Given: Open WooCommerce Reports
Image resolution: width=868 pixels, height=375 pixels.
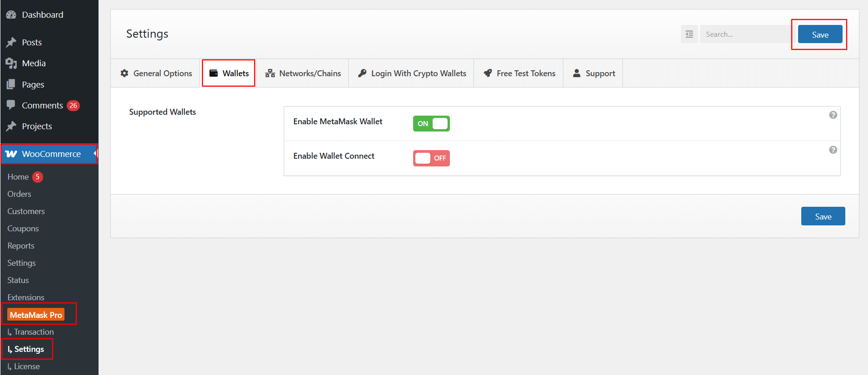Looking at the screenshot, I should pos(21,246).
